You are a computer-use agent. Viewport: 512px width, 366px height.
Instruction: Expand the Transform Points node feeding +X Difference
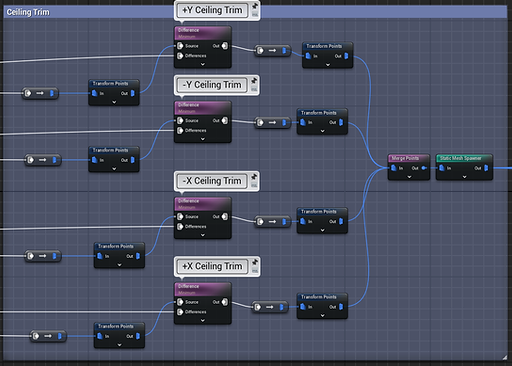(x=119, y=345)
